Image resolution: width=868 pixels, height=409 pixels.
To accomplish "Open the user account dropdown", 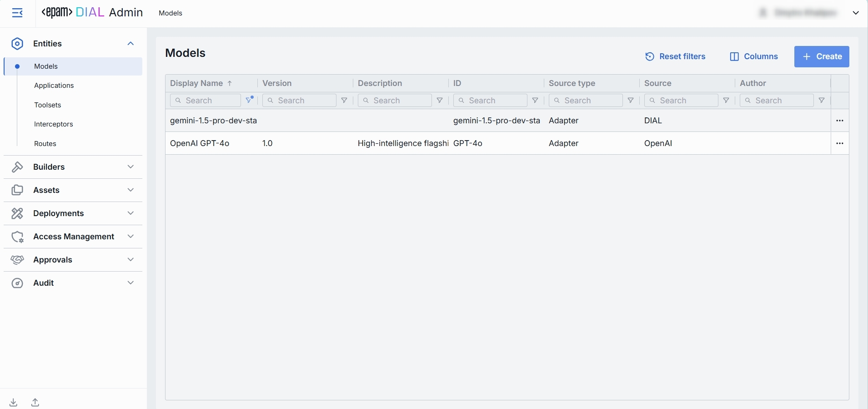I will point(856,13).
